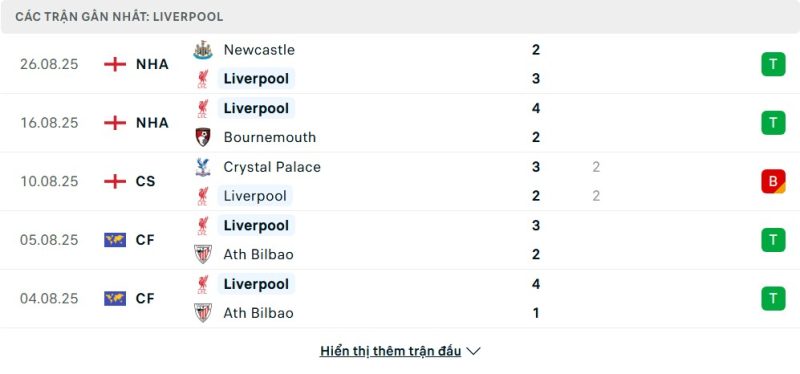The image size is (800, 374).
Task: Click the red B result badge
Action: point(773,181)
